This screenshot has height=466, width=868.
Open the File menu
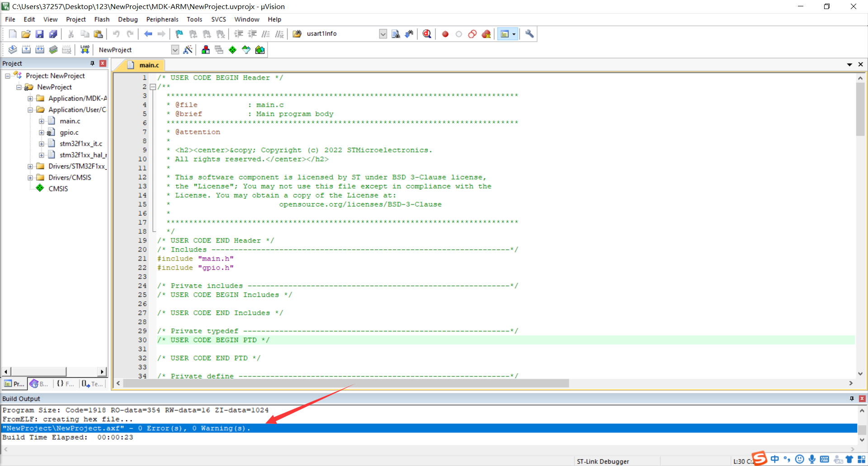[x=10, y=19]
